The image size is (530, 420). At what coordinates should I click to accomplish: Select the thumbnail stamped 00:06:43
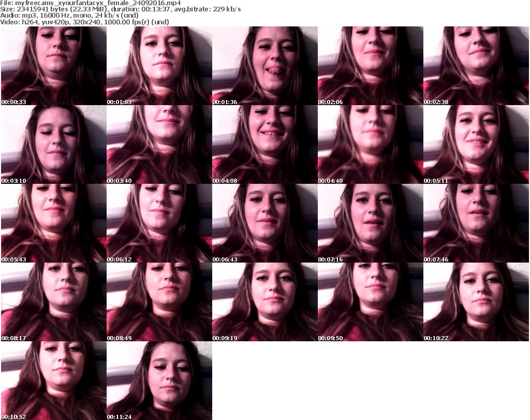click(x=265, y=223)
